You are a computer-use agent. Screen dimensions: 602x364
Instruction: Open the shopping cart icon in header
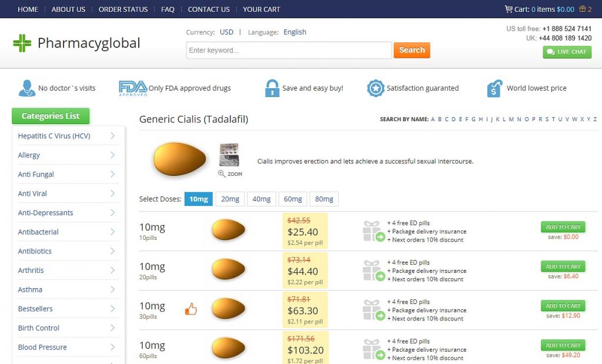(509, 9)
